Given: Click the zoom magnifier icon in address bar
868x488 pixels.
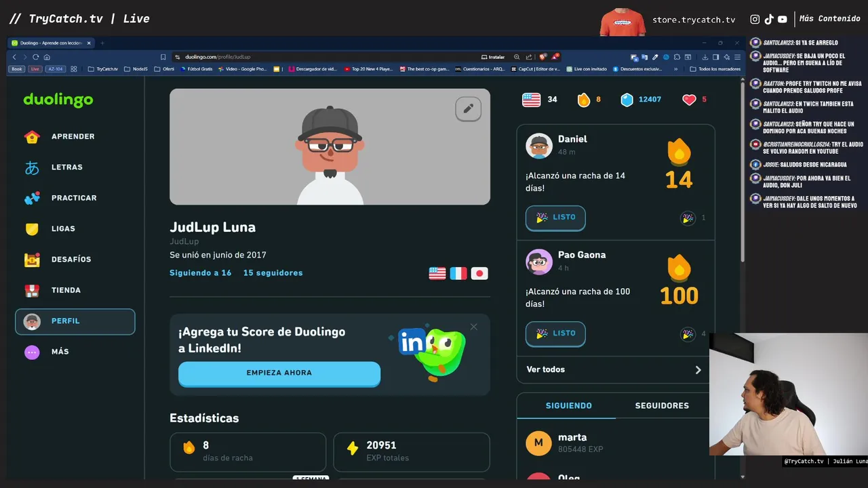Looking at the screenshot, I should (517, 57).
